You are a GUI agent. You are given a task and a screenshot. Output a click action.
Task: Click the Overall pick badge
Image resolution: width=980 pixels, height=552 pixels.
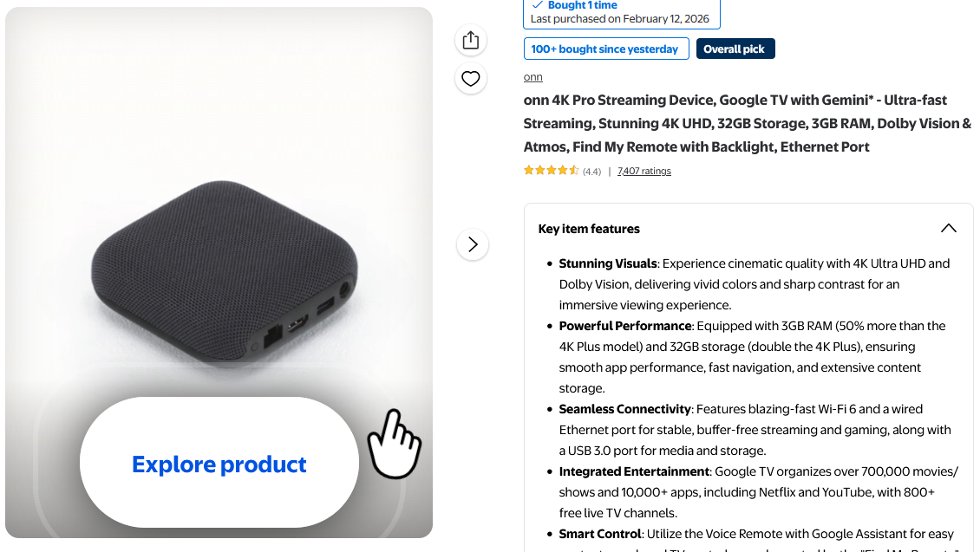click(x=735, y=49)
